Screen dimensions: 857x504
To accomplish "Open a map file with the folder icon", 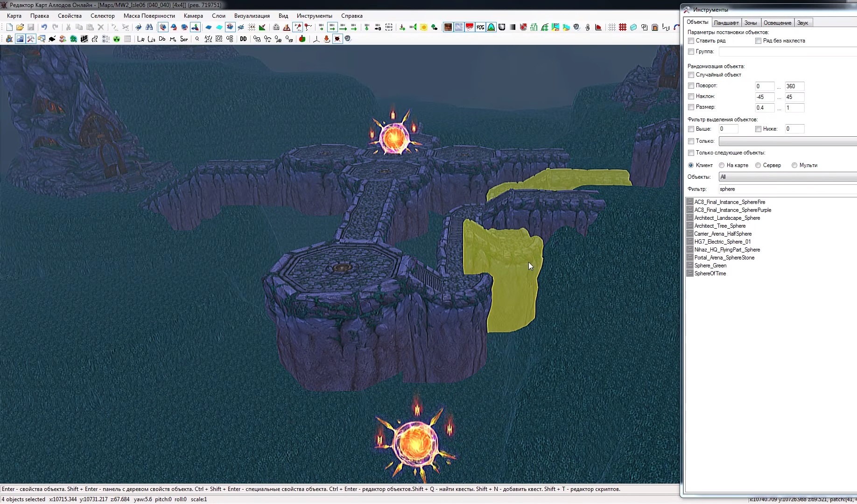I will tap(20, 27).
